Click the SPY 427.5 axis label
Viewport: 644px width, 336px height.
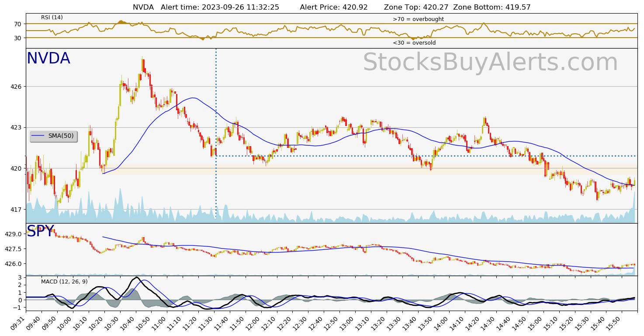pos(14,249)
